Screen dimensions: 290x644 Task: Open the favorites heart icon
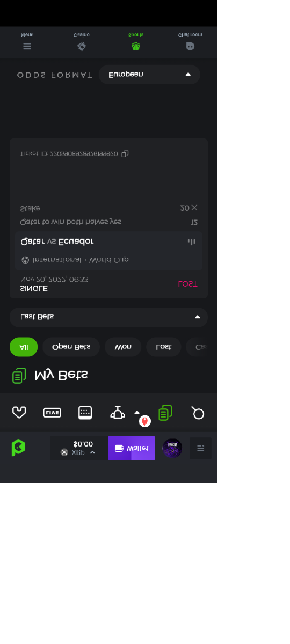pos(19,413)
